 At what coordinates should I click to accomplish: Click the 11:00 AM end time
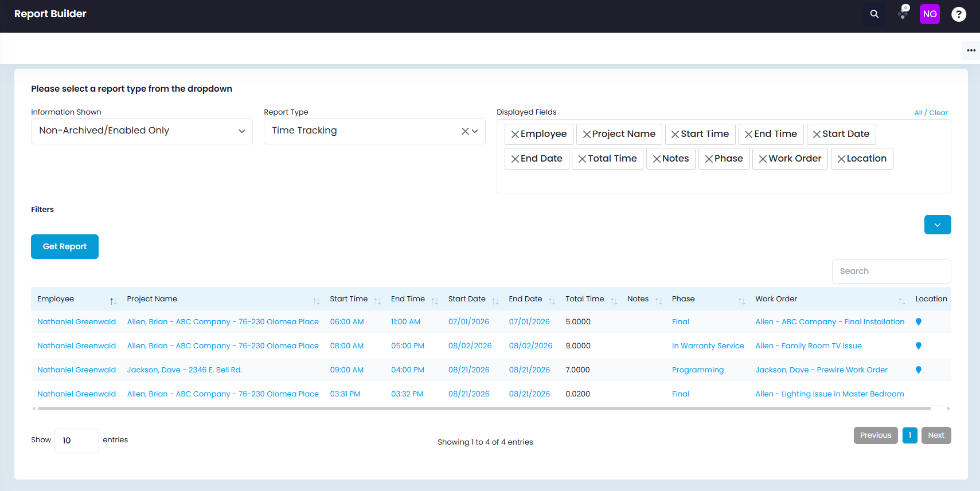(x=406, y=322)
